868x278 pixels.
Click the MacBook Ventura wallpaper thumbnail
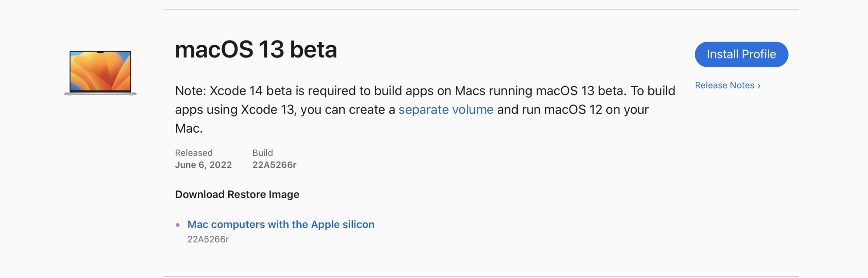[100, 72]
